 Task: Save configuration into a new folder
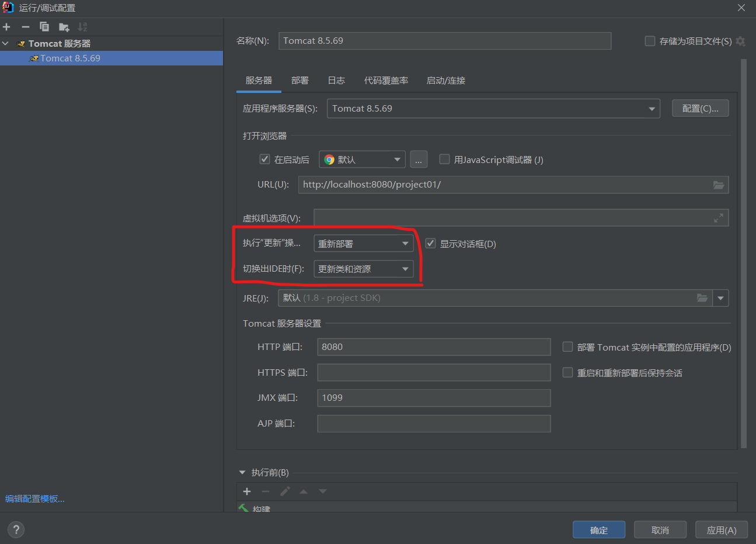[x=64, y=27]
